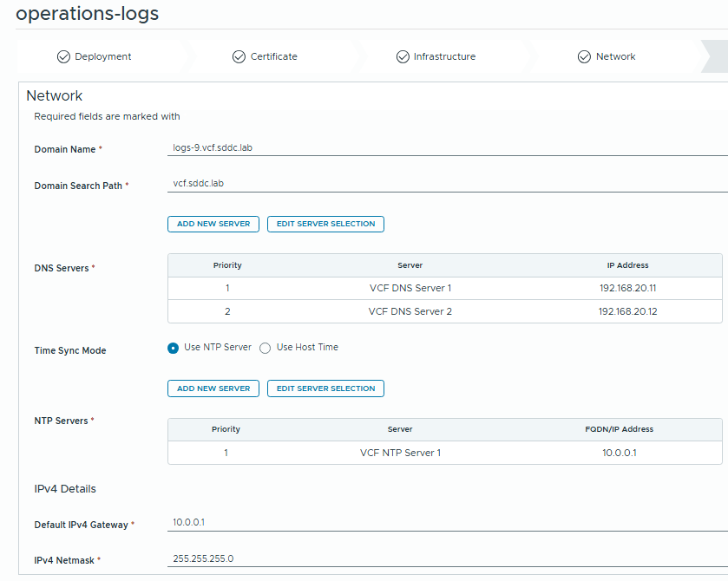728x581 pixels.
Task: Select the Use NTP Server option
Action: [x=174, y=348]
